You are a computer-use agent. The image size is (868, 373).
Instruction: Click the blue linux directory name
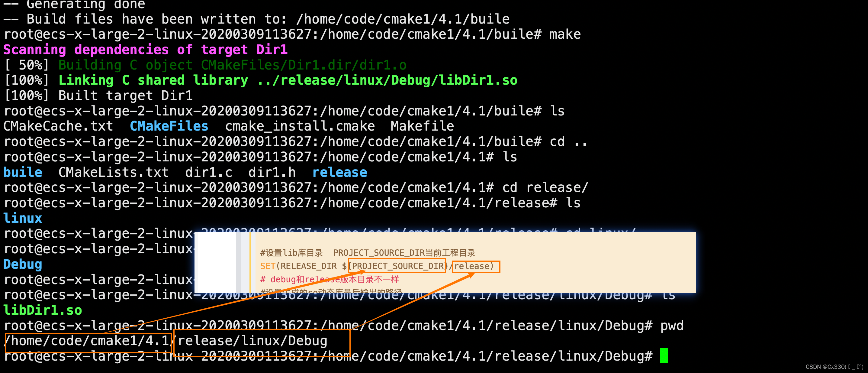click(x=23, y=218)
